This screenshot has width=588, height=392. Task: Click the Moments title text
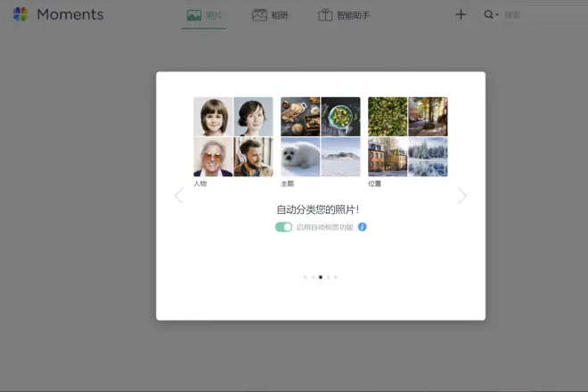pos(70,14)
